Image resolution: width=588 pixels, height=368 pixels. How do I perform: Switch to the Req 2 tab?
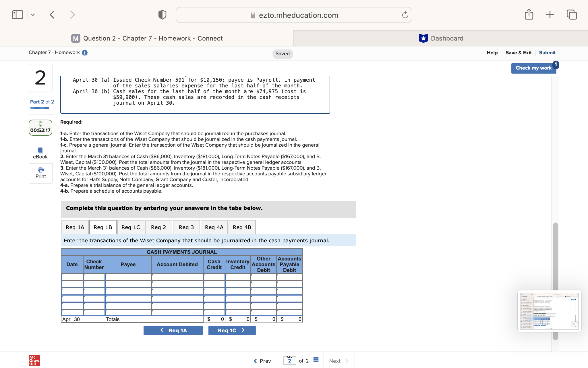(x=158, y=227)
